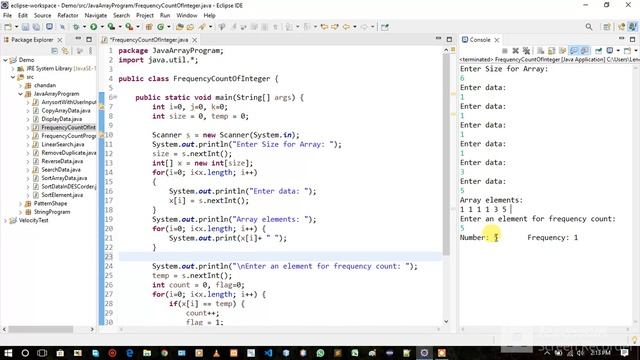Toggle Show Console When Standard Error Changes
This screenshot has height=360, width=640.
click(585, 51)
